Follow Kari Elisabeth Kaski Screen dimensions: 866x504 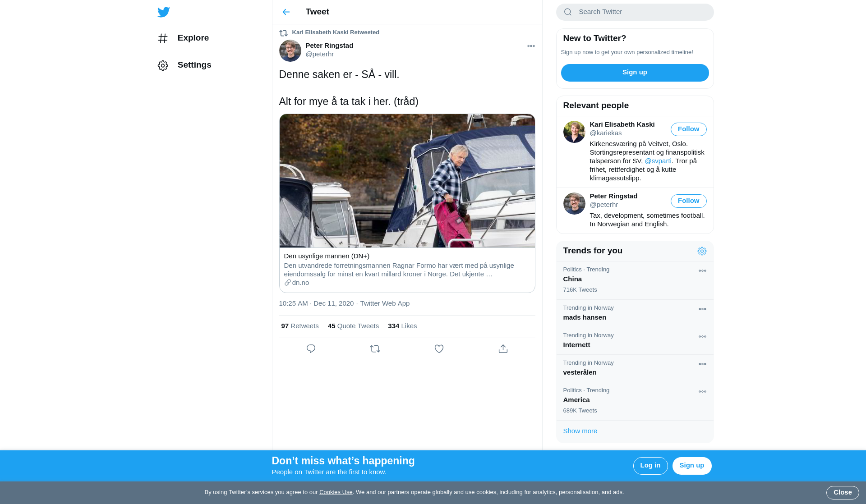pos(688,129)
